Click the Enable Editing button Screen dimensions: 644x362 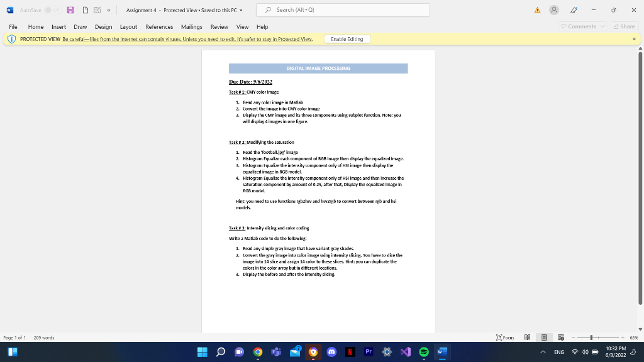click(348, 38)
